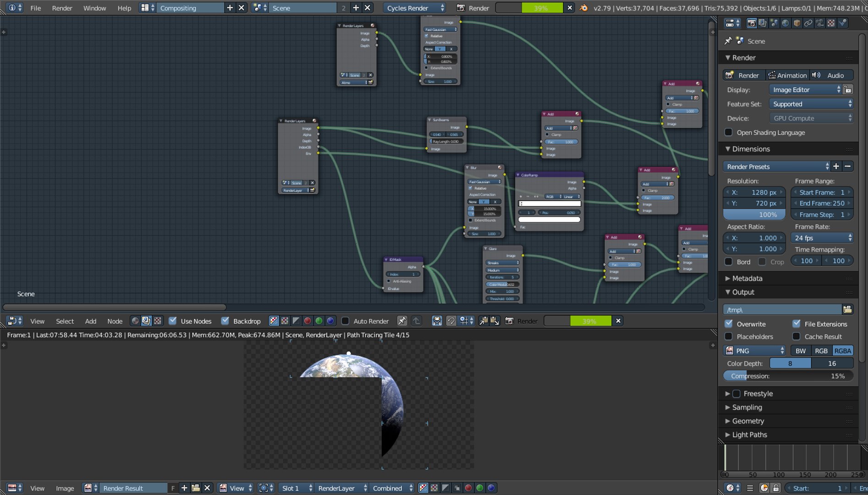Viewport: 868px width, 495px height.
Task: Open the PNG file format dropdown
Action: pyautogui.click(x=755, y=351)
